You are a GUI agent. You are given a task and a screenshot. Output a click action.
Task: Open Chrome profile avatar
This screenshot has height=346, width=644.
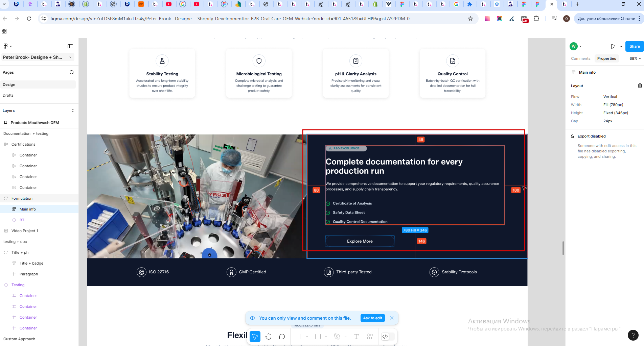pos(567,19)
